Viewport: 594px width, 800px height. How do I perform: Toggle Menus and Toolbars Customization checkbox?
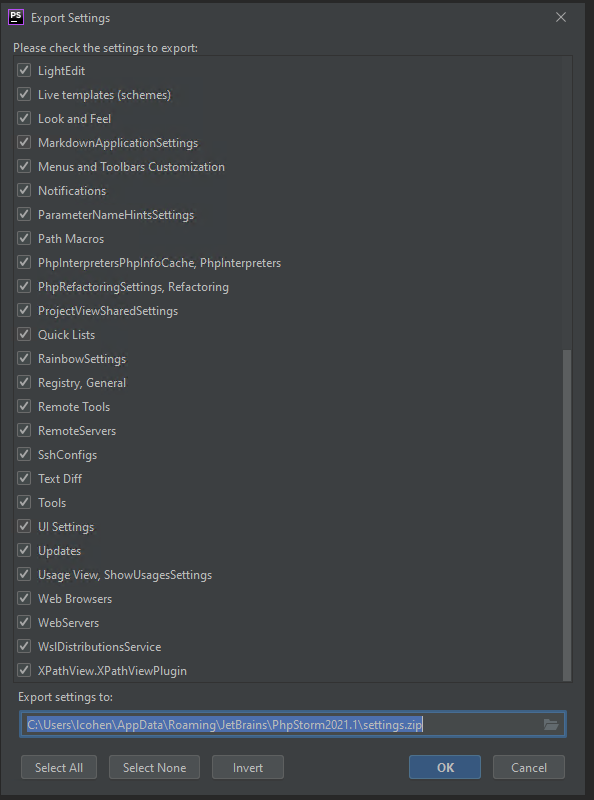pyautogui.click(x=24, y=166)
